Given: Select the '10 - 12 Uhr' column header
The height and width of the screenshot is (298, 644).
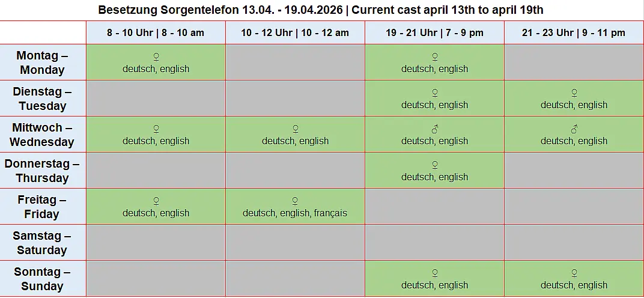Looking at the screenshot, I should [x=295, y=32].
